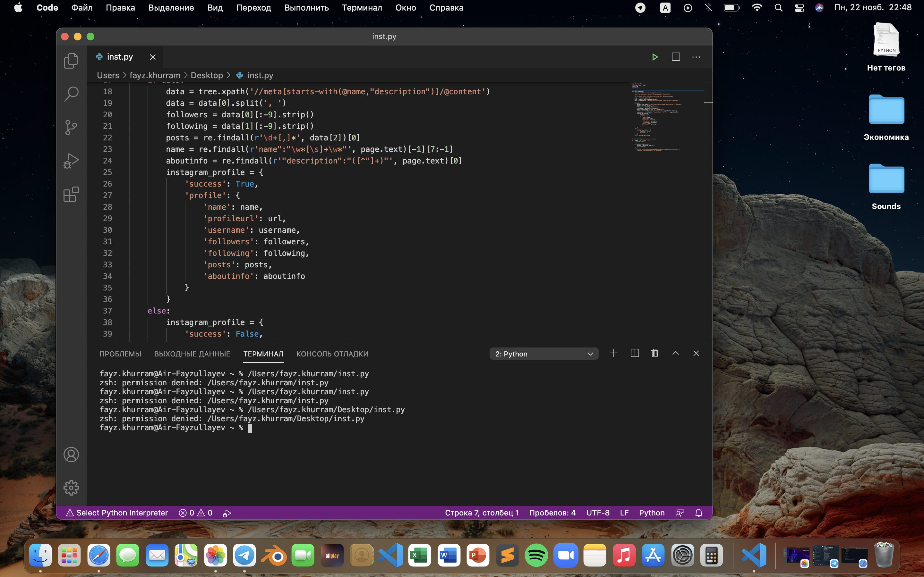
Task: Open the Source Control view
Action: tap(71, 128)
